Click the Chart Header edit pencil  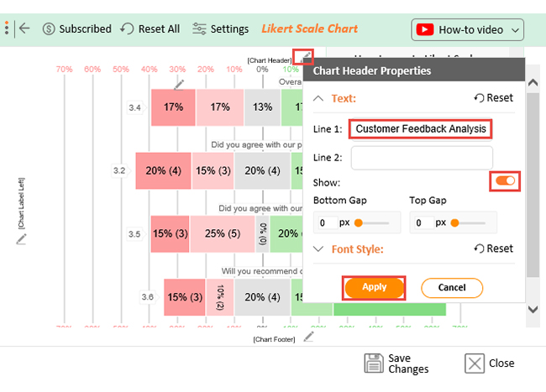tap(303, 57)
